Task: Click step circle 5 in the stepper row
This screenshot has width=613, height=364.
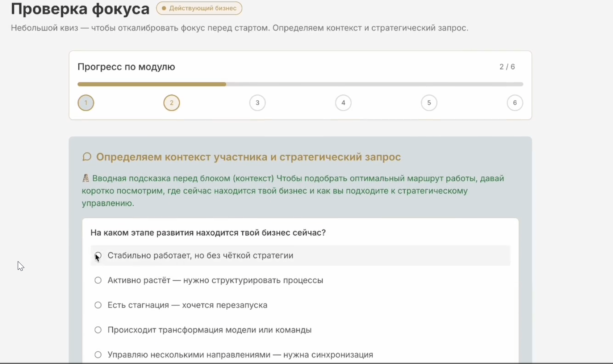Action: [429, 102]
